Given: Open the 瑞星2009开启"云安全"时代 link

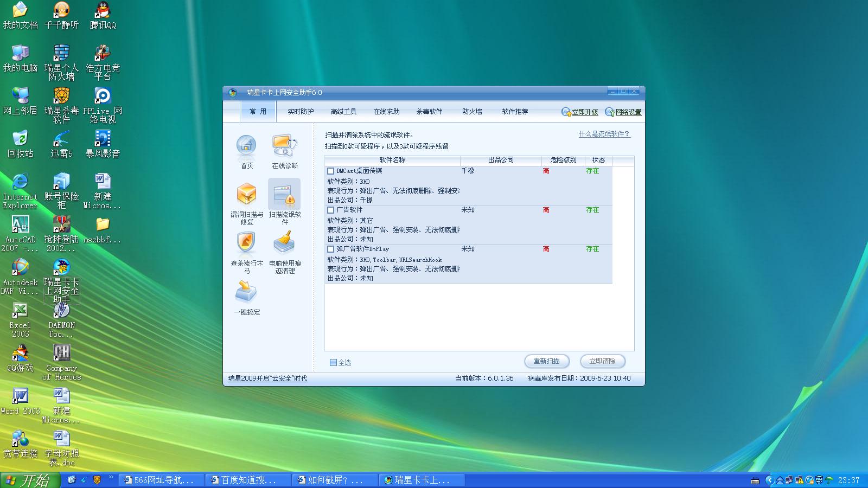Looking at the screenshot, I should 267,378.
